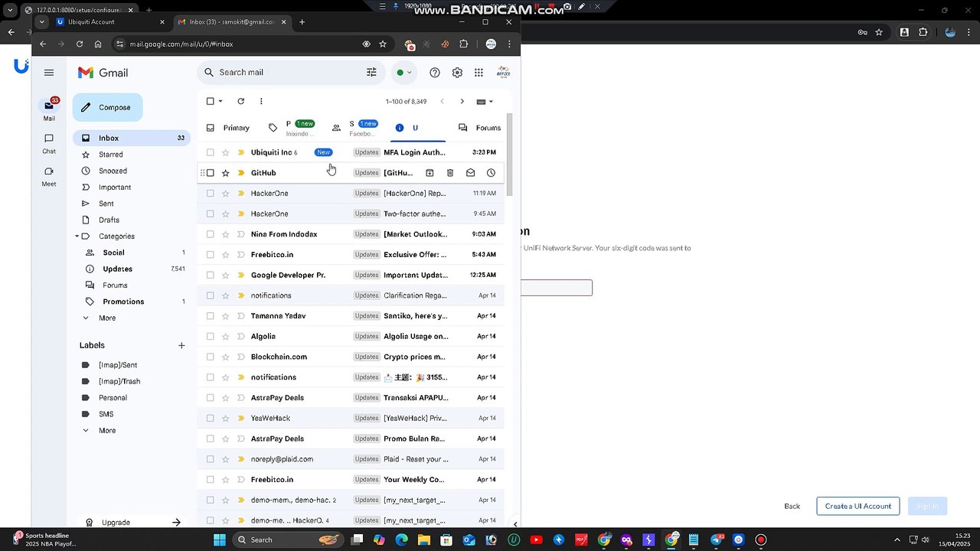The height and width of the screenshot is (551, 980).
Task: Open Meet in Gmail rail
Action: [x=49, y=176]
